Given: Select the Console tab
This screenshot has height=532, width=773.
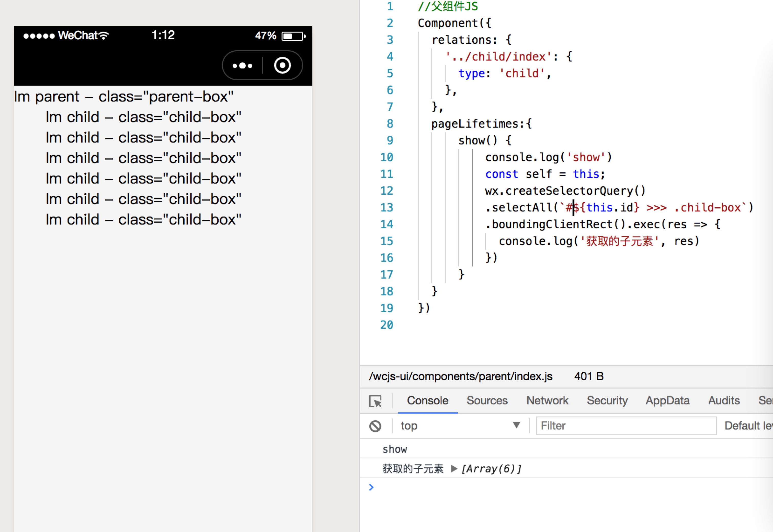Looking at the screenshot, I should pos(427,400).
